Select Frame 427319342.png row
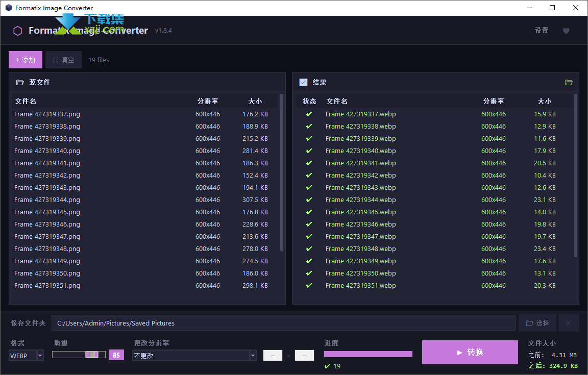The image size is (588, 375). [x=145, y=176]
